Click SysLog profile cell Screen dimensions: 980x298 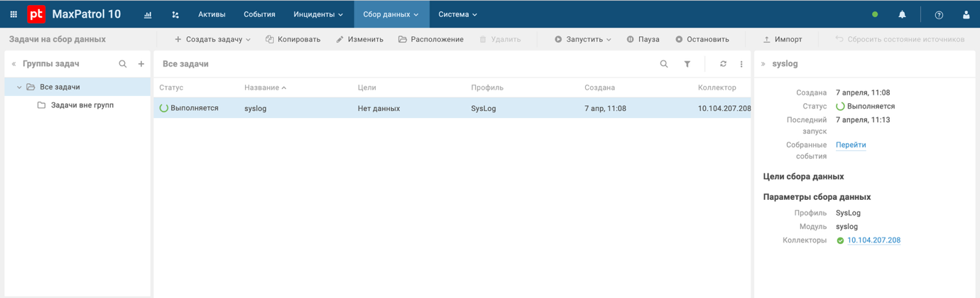tap(484, 109)
